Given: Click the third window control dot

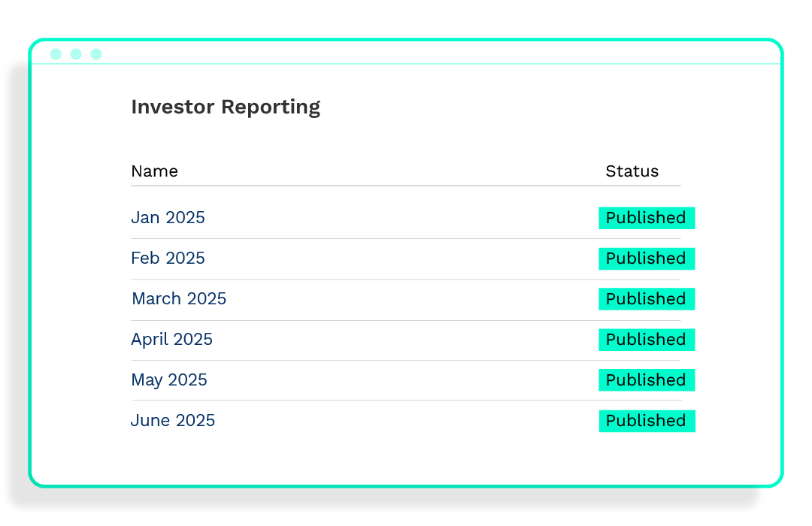Looking at the screenshot, I should [x=96, y=54].
